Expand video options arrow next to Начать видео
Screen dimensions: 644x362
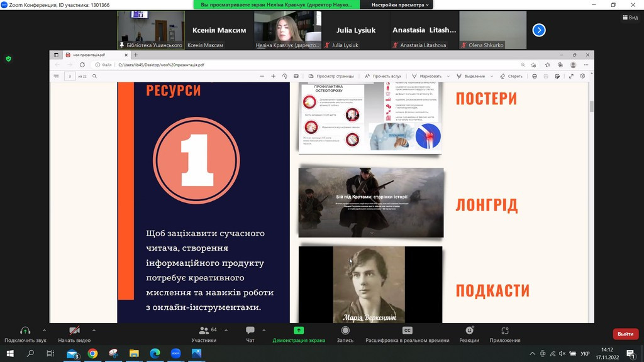point(94,330)
